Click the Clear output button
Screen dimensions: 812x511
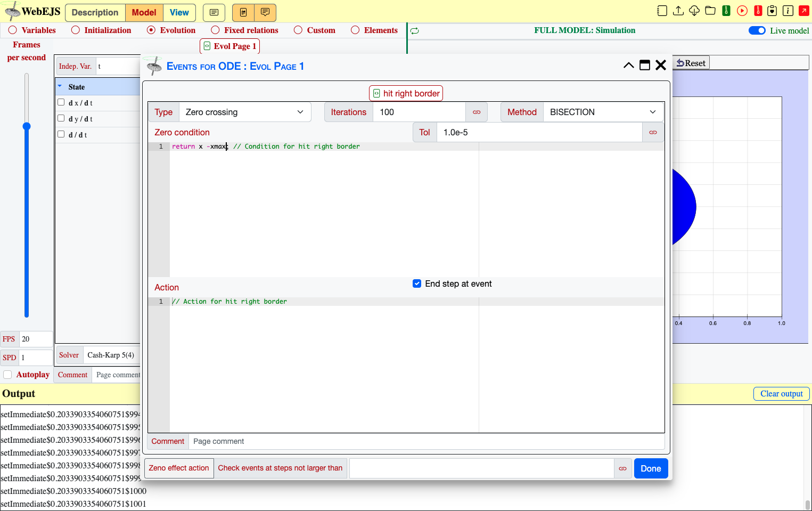(781, 394)
